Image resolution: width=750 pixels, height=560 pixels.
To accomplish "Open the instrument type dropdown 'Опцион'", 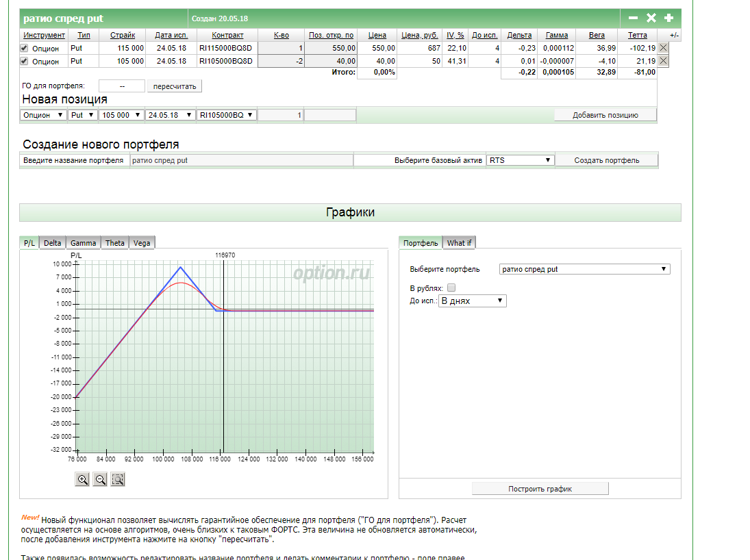I will [43, 115].
